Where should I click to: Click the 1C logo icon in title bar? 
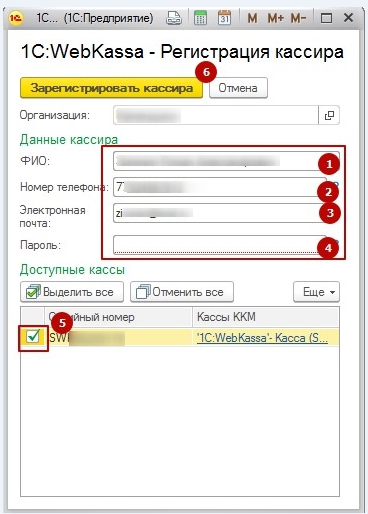coord(16,18)
